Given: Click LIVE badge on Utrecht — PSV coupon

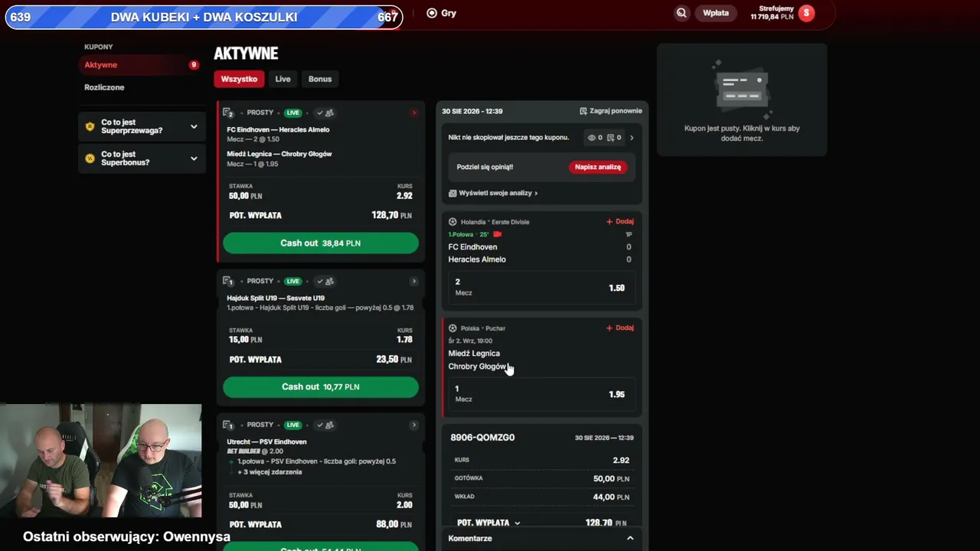Looking at the screenshot, I should coord(293,425).
